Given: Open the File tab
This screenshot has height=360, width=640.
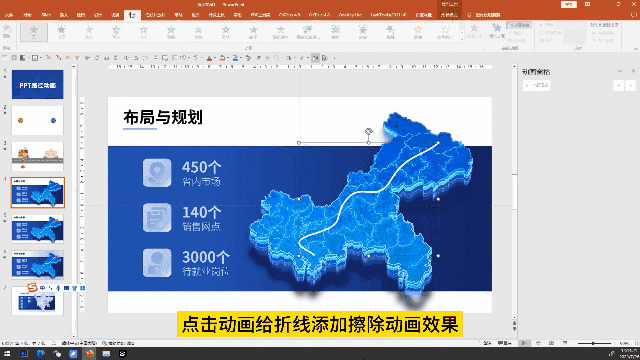Looking at the screenshot, I should [x=9, y=15].
